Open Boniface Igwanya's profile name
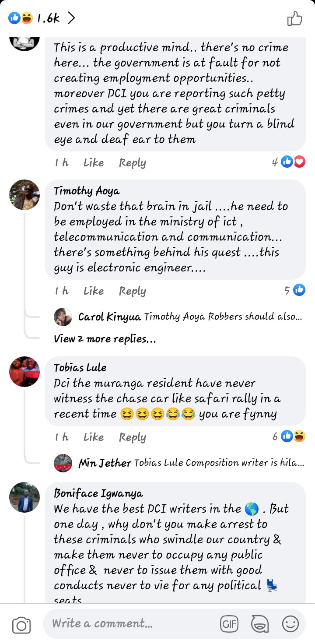This screenshot has width=315, height=644. point(98,494)
